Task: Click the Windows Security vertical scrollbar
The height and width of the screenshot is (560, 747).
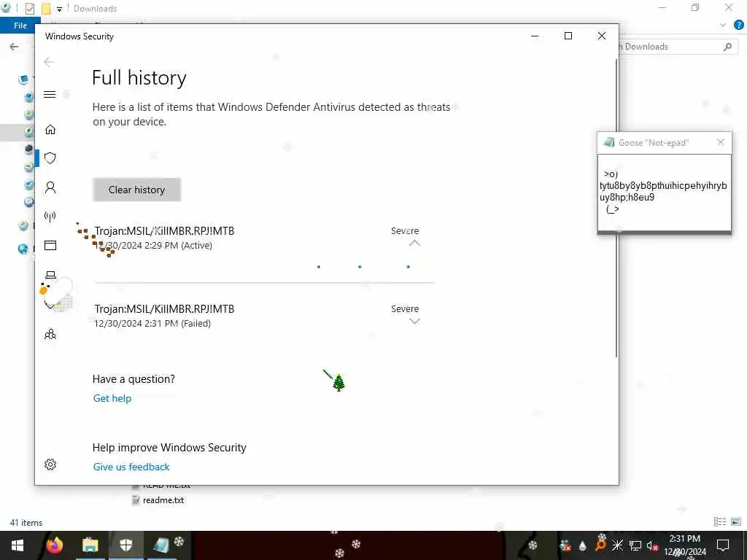Action: tap(616, 208)
